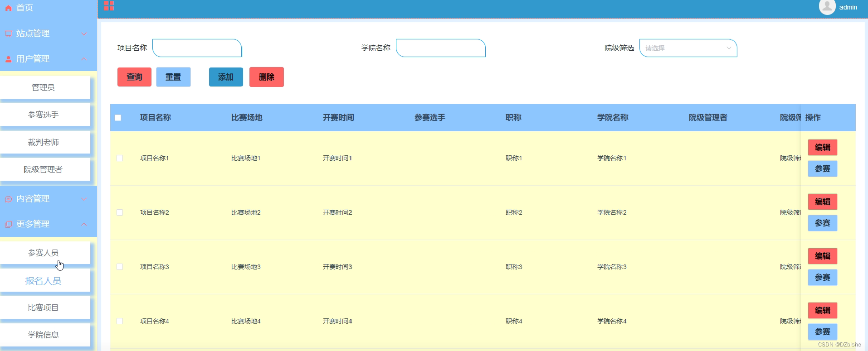Click 编辑 for 项目名称2 row
This screenshot has width=868, height=351.
pos(823,202)
